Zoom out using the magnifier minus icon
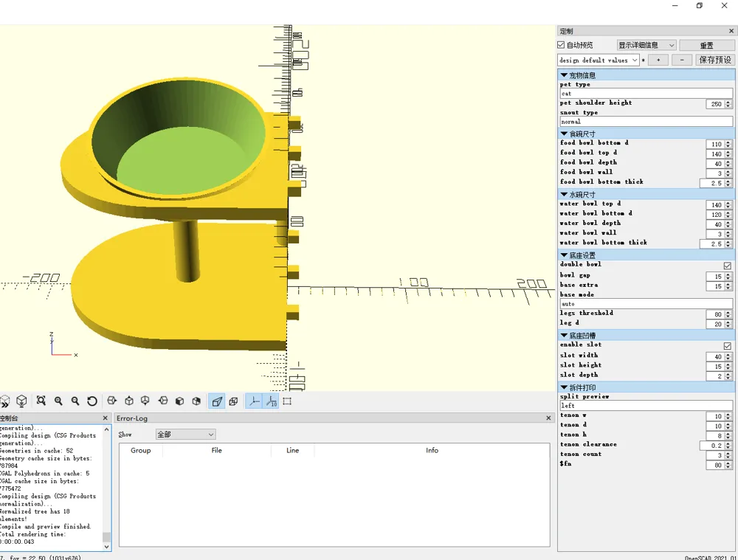Image resolution: width=738 pixels, height=560 pixels. 75,401
